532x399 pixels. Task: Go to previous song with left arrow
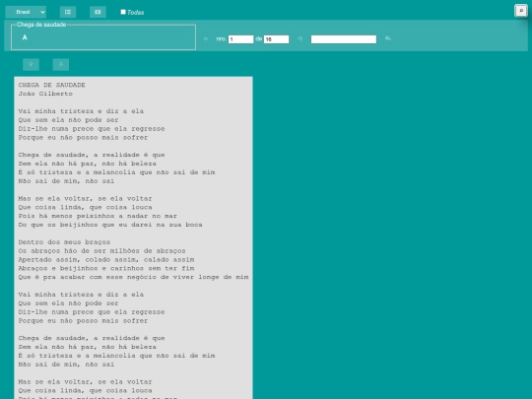tap(206, 38)
